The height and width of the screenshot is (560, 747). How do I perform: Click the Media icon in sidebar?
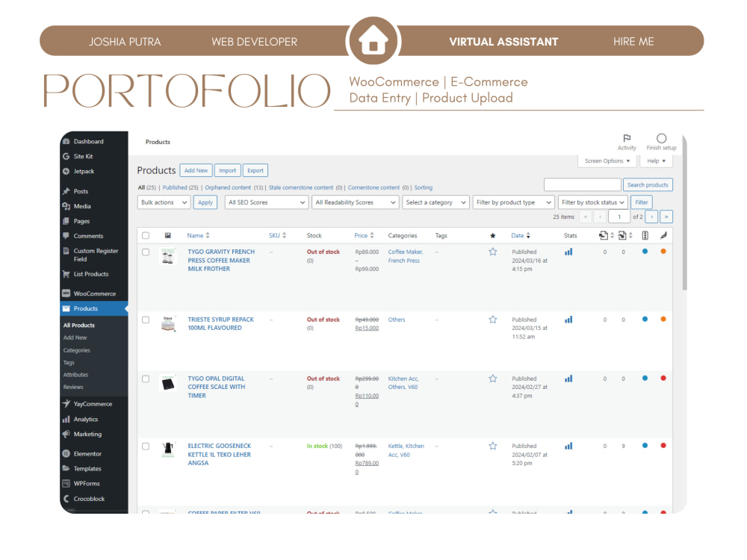[66, 206]
